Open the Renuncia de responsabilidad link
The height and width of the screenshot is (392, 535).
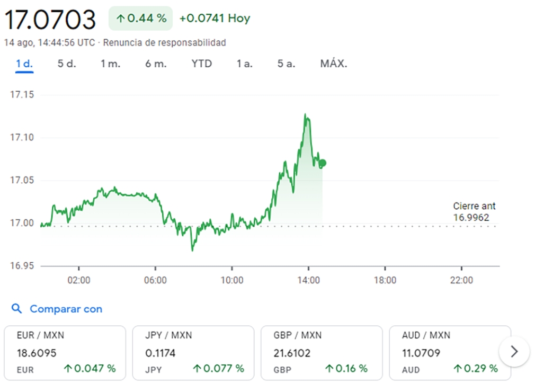(x=164, y=42)
